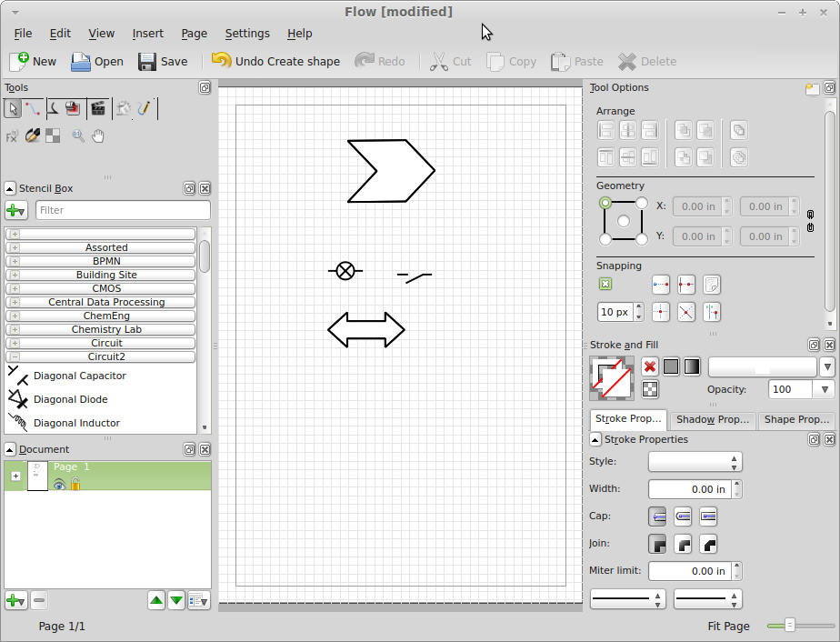This screenshot has width=840, height=642.
Task: Click the clapperboard tool icon
Action: coord(98,109)
